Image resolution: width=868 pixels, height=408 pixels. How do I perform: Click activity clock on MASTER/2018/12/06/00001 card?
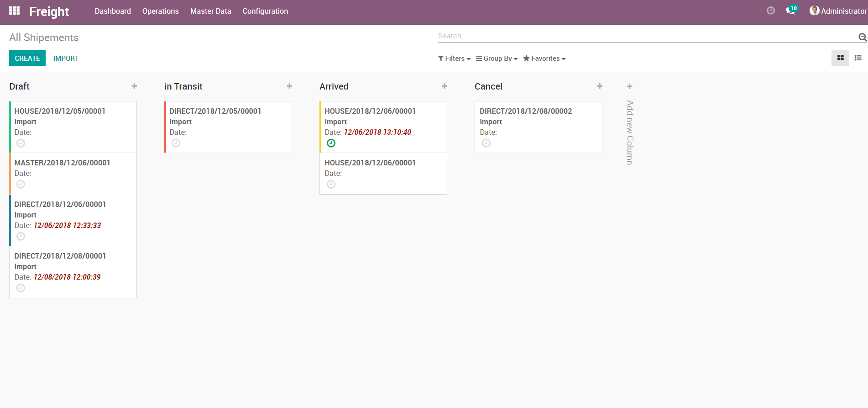(x=21, y=185)
